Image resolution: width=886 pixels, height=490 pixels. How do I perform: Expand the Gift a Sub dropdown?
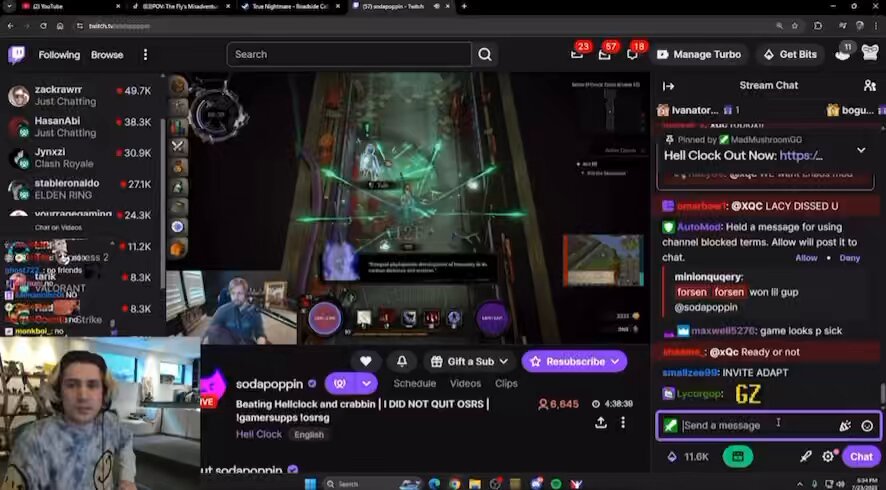click(x=470, y=362)
